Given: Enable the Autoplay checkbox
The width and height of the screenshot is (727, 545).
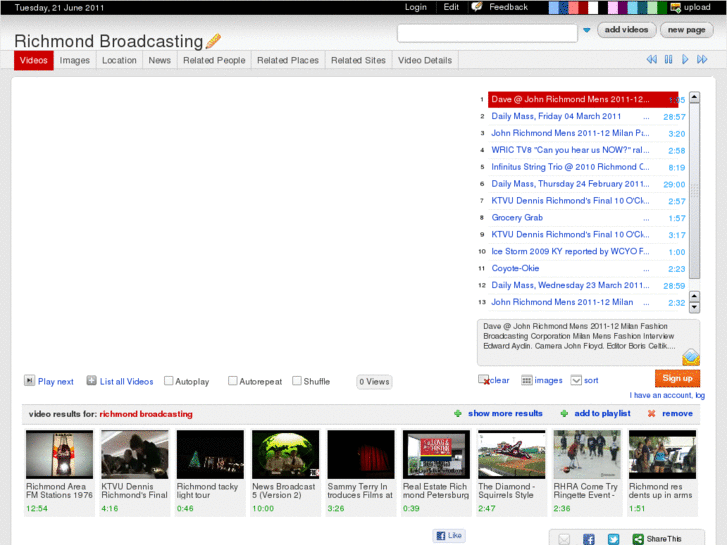Looking at the screenshot, I should 169,381.
